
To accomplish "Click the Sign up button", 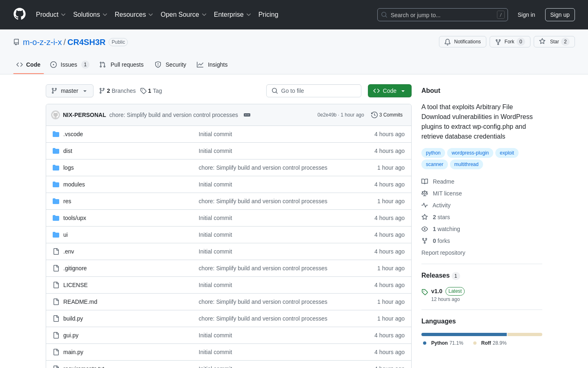I will point(560,15).
